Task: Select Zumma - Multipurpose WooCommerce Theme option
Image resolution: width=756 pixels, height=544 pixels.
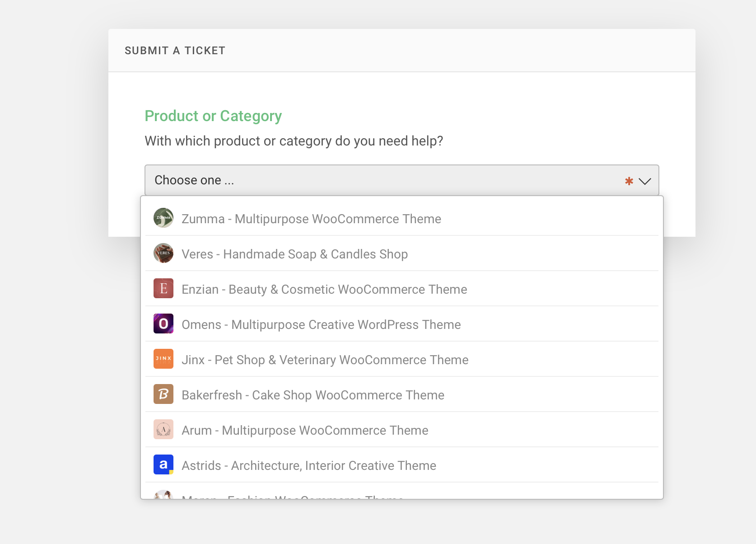Action: (311, 219)
